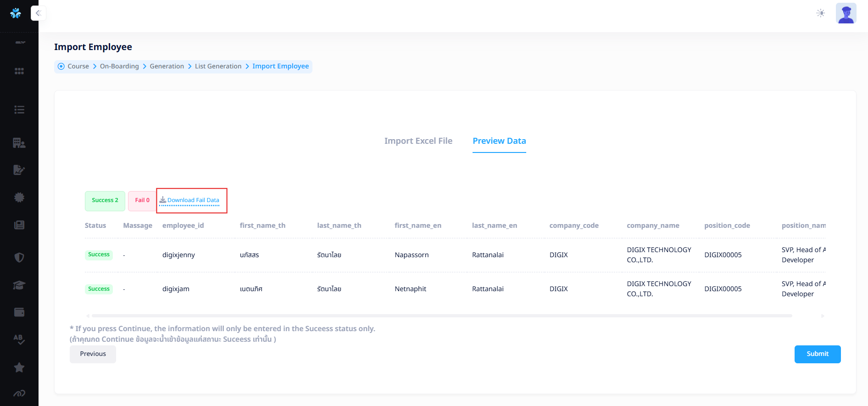Click the grid apps icon in sidebar
Image resolution: width=868 pixels, height=406 pixels.
[x=19, y=71]
